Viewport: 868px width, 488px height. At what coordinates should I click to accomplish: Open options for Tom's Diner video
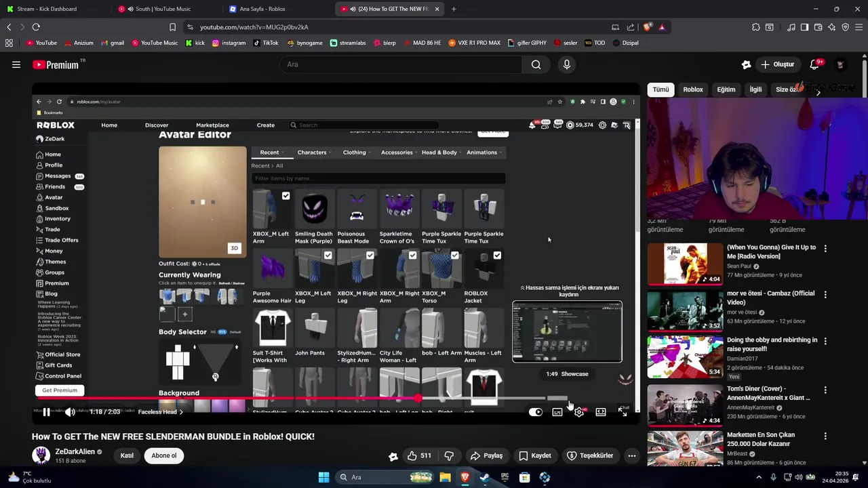pos(825,390)
